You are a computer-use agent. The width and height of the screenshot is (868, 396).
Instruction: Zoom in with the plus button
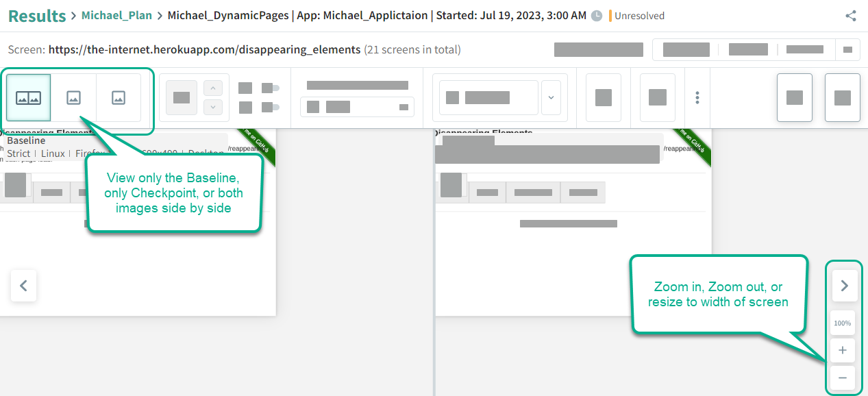coord(843,350)
